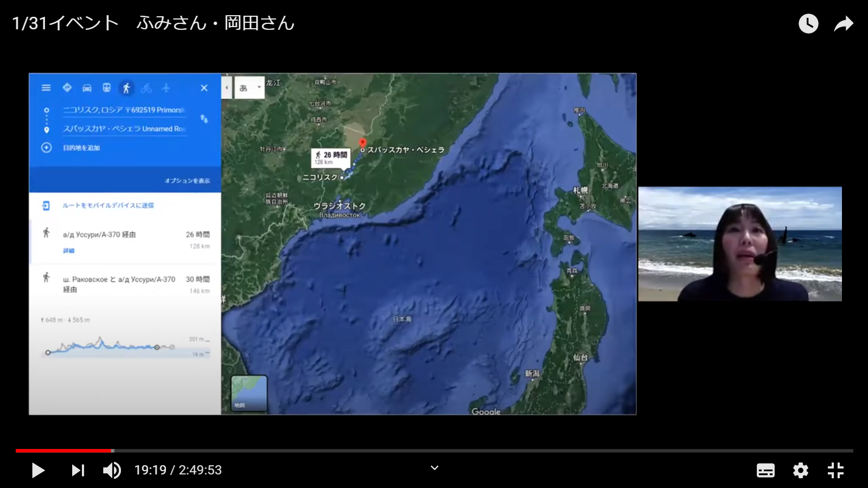Click the 日本海 sea label

tap(402, 319)
